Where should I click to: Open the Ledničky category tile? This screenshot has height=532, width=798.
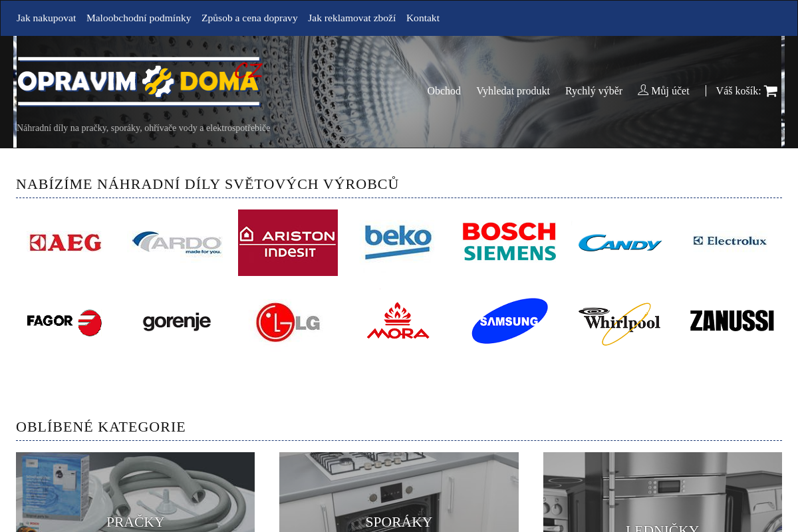(x=662, y=492)
